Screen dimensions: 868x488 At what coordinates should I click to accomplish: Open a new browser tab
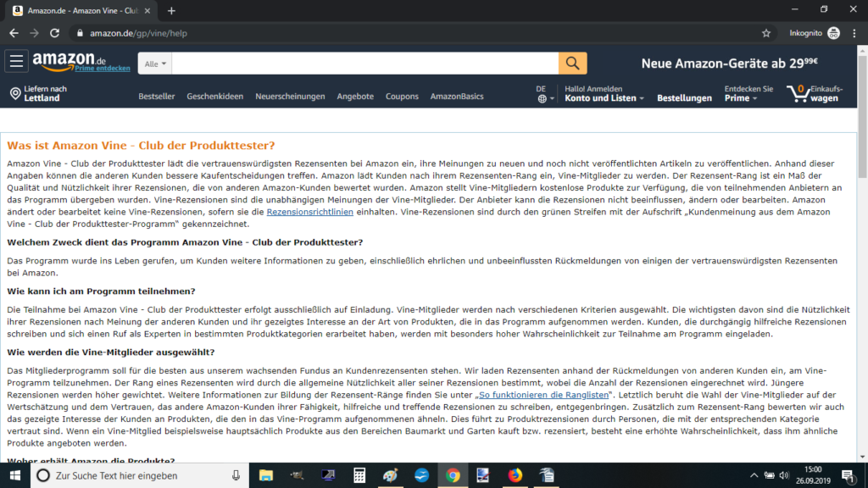[x=171, y=10]
